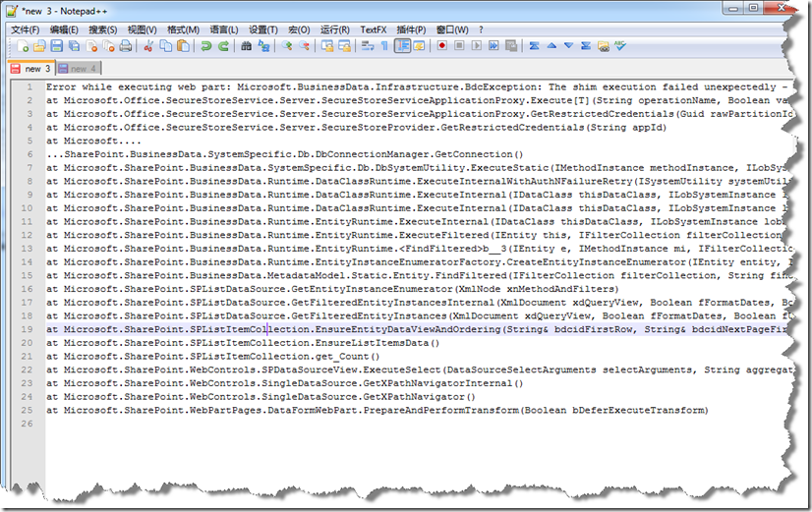This screenshot has width=812, height=512.
Task: Open the user-defined language dialog icon
Action: click(419, 46)
